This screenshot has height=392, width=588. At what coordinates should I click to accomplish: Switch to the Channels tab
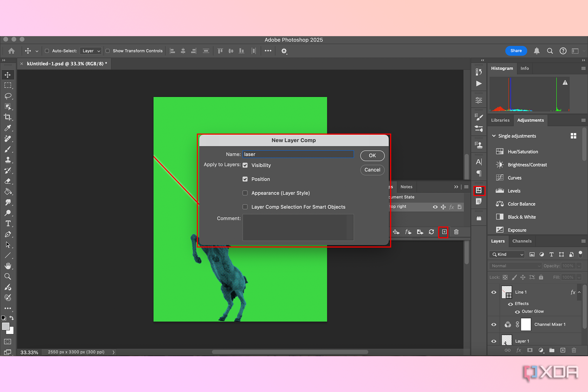tap(522, 241)
